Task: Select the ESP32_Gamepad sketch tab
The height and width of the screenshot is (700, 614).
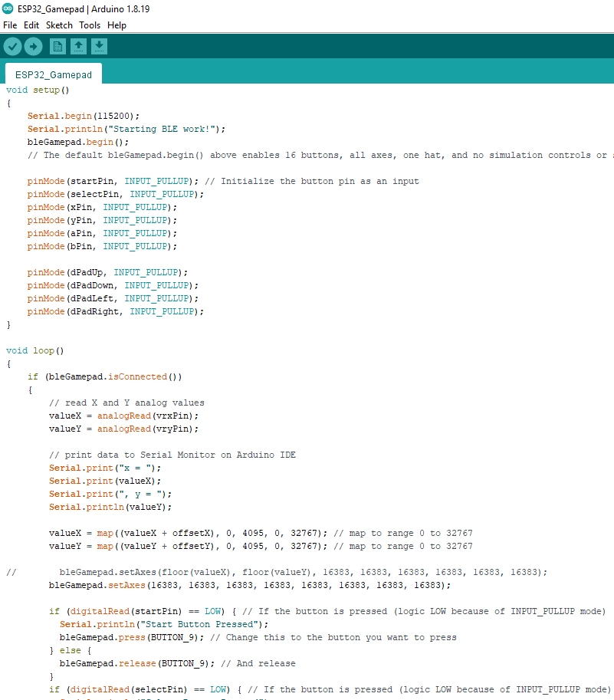Action: [x=54, y=74]
